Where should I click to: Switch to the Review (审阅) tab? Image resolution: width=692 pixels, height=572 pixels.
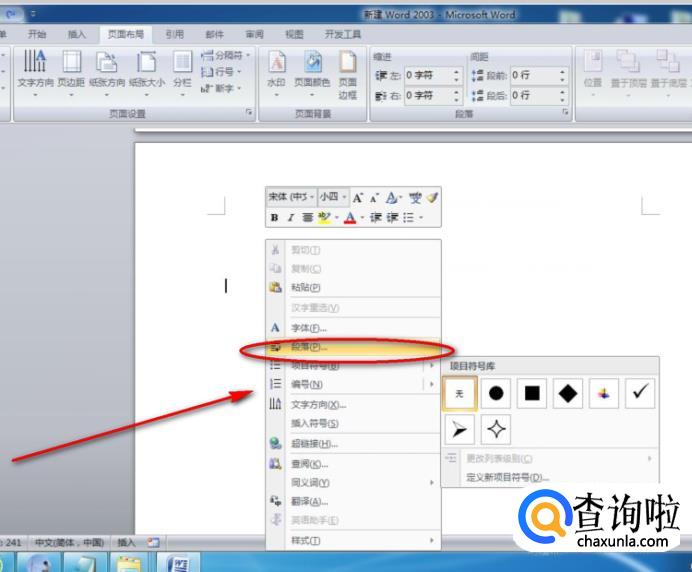254,34
